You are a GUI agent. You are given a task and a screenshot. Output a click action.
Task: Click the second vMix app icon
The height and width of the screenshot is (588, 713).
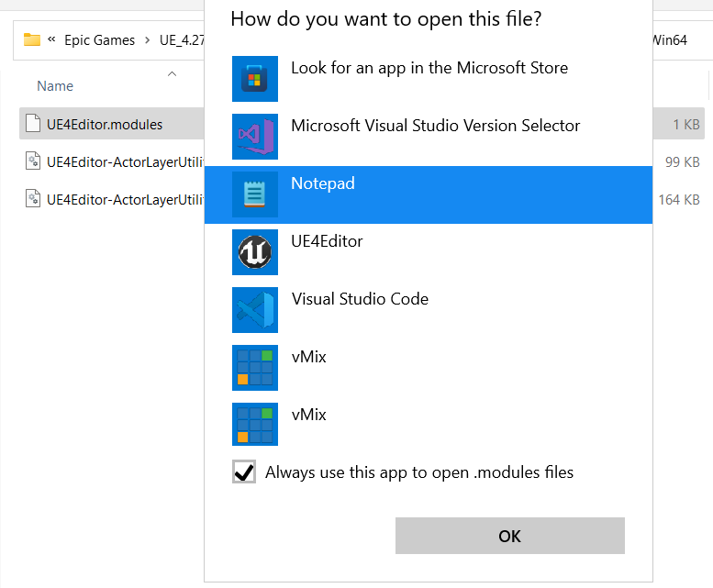click(x=255, y=424)
